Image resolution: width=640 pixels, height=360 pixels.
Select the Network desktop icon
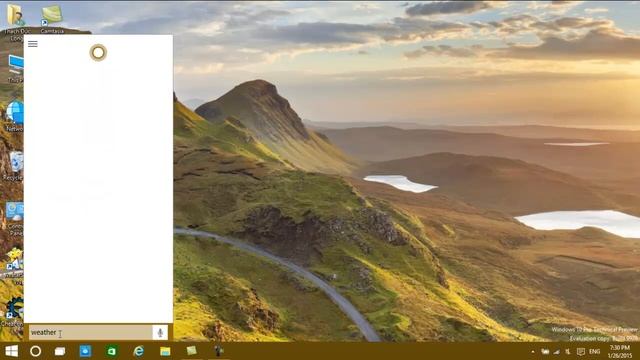click(15, 116)
